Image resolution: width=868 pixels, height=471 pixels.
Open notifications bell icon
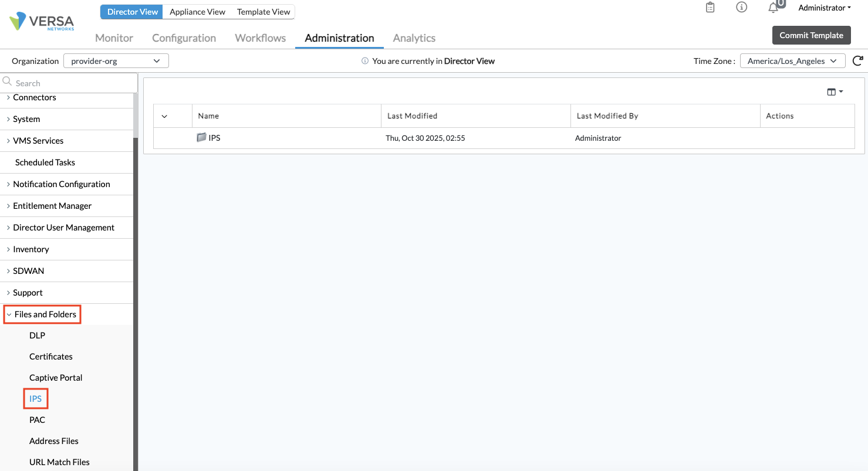point(774,8)
